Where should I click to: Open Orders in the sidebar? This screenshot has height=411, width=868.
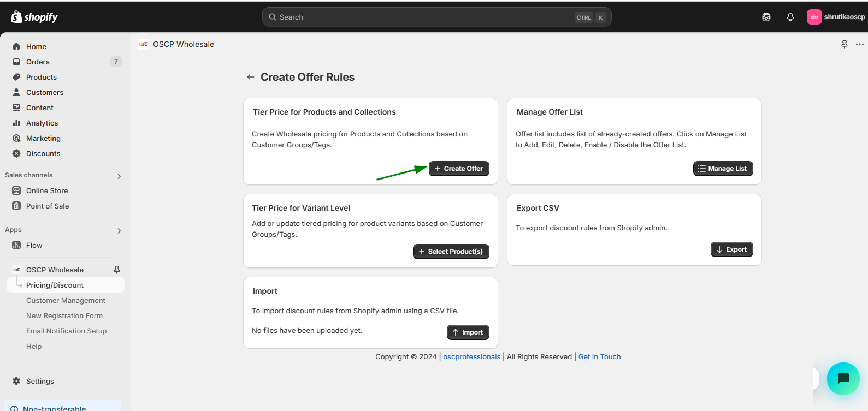[x=38, y=62]
